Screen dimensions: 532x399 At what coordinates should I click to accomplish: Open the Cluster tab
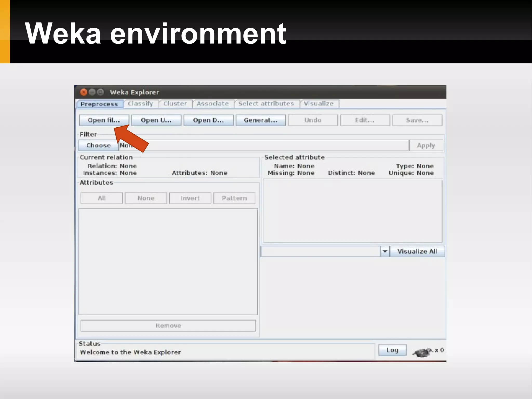pos(175,104)
